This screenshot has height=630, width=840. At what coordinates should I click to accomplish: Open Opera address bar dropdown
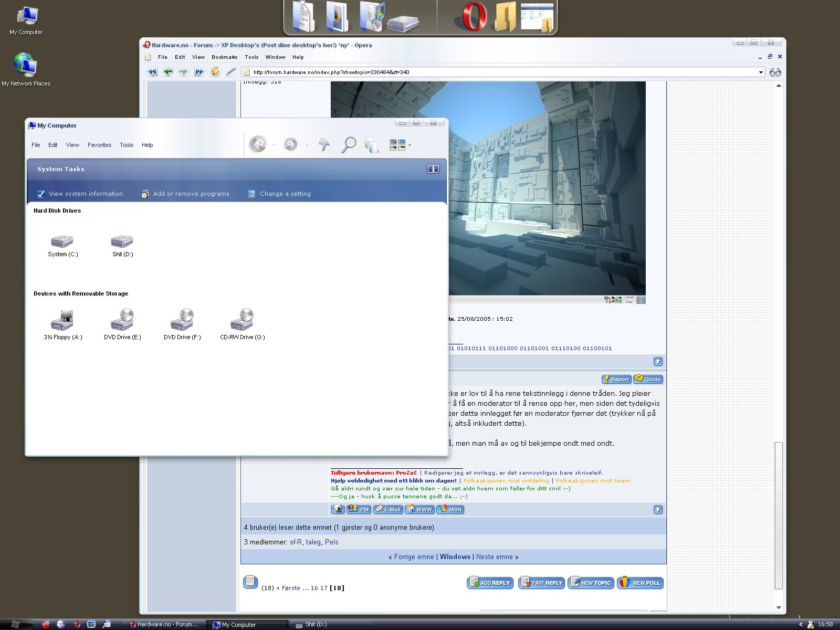tap(761, 72)
